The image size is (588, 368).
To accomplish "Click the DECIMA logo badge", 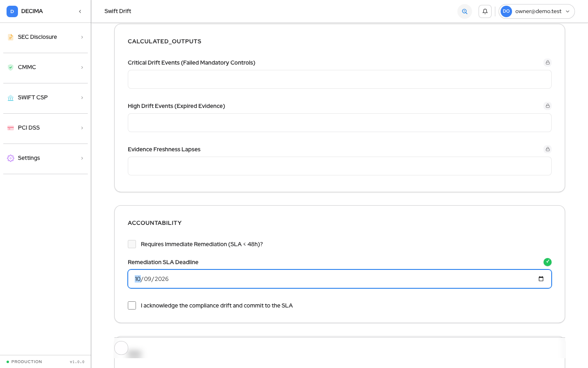I will pyautogui.click(x=12, y=11).
